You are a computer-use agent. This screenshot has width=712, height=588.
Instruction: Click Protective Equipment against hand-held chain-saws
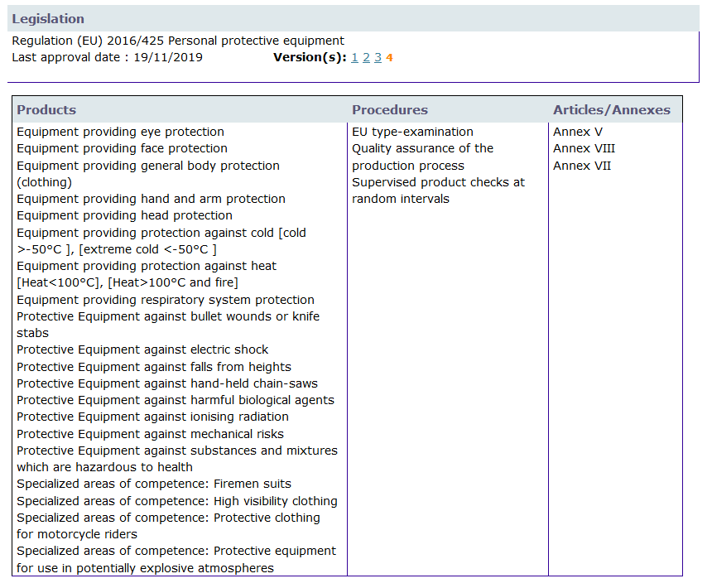(x=167, y=383)
